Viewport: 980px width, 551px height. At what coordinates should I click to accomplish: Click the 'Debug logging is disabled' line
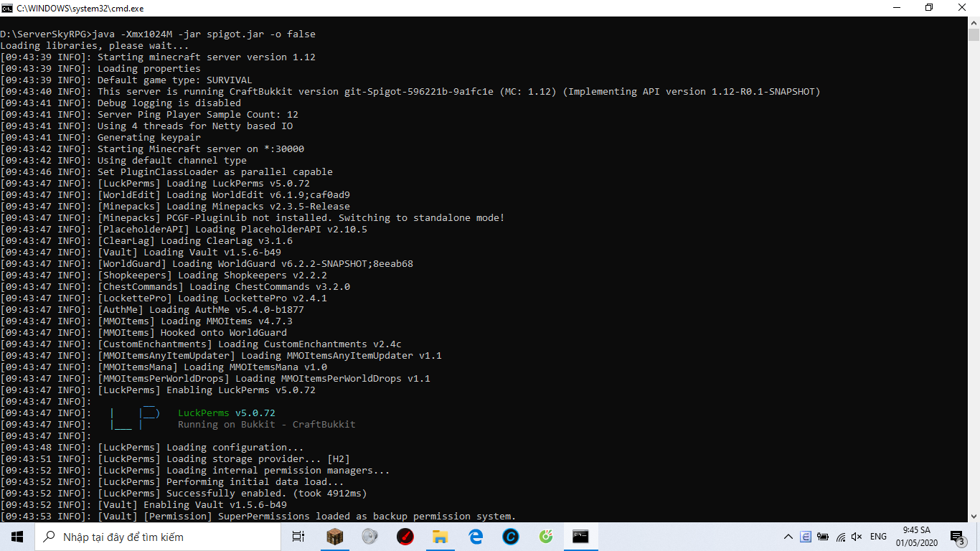click(x=121, y=103)
